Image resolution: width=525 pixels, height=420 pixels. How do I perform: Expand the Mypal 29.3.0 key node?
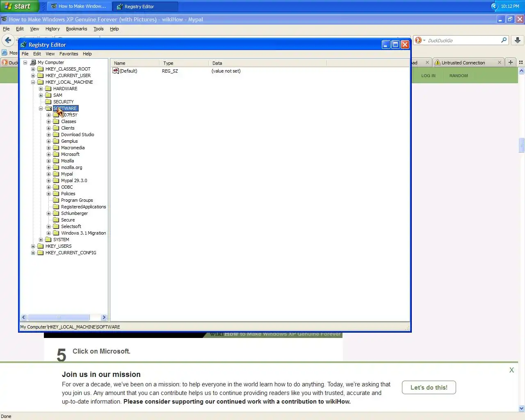pyautogui.click(x=48, y=180)
